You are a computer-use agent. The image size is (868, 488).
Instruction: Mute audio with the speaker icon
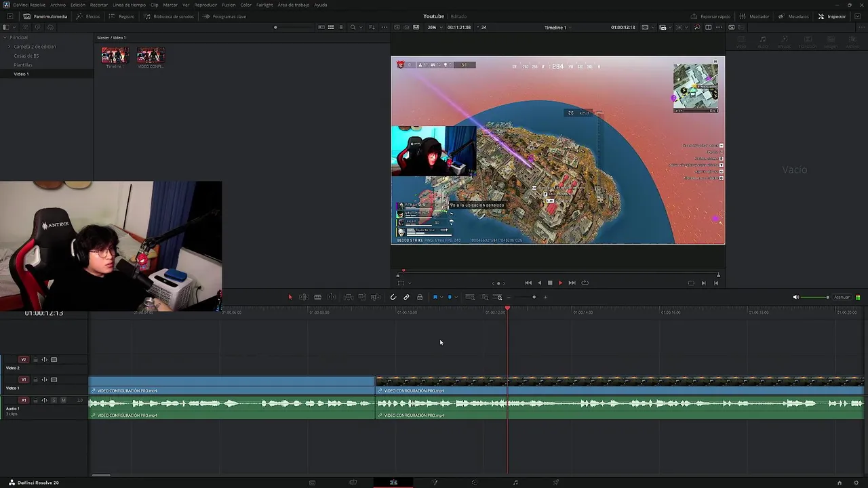[796, 297]
